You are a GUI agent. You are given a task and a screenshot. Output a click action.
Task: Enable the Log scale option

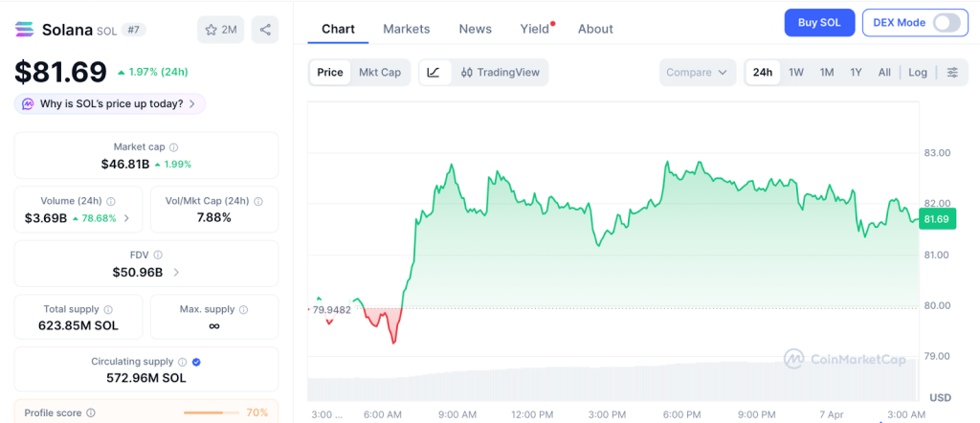[x=918, y=72]
